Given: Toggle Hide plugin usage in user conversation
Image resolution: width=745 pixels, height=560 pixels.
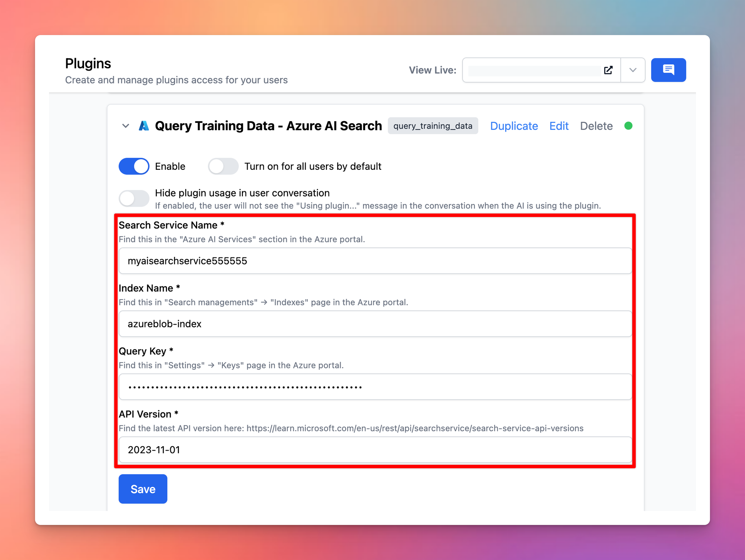Looking at the screenshot, I should (134, 198).
